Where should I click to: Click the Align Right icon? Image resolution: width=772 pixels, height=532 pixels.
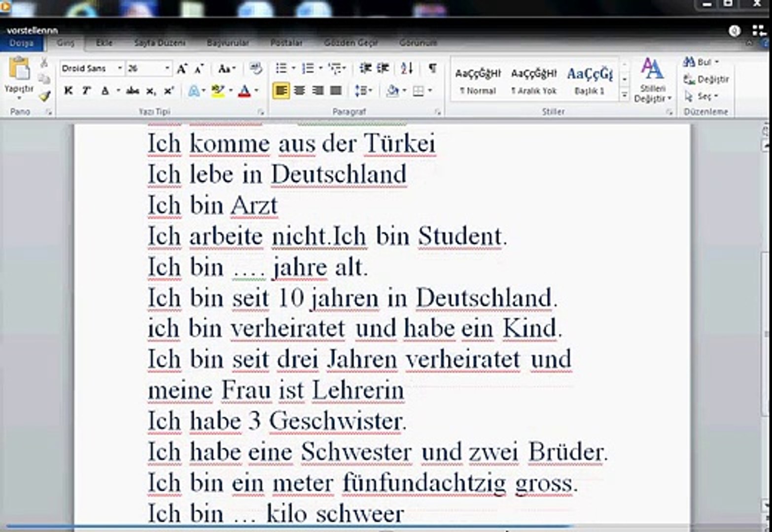coord(317,91)
